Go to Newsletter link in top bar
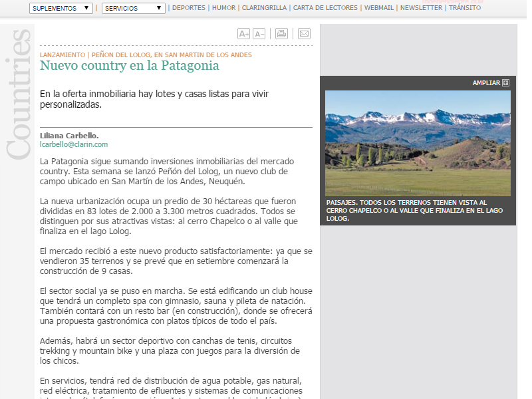Image resolution: width=532 pixels, height=399 pixels. coord(422,8)
